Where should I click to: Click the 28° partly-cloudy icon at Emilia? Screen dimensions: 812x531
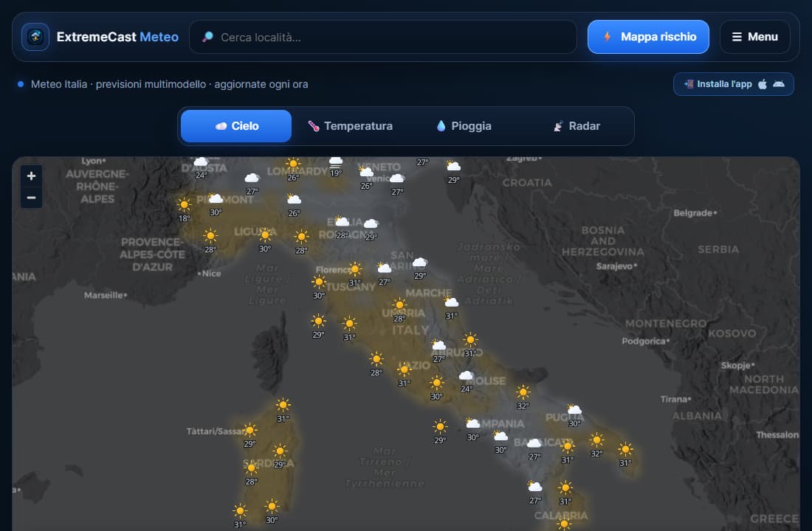(x=342, y=221)
